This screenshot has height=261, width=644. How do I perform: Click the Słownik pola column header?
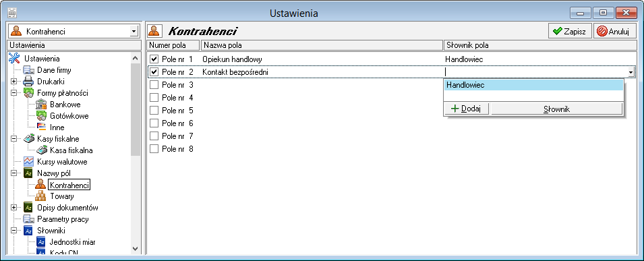tap(539, 45)
